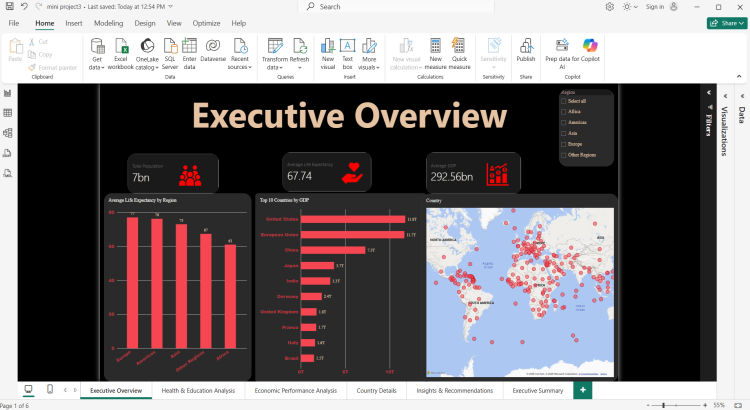Image resolution: width=750 pixels, height=410 pixels.
Task: Undo the last action
Action: [24, 7]
